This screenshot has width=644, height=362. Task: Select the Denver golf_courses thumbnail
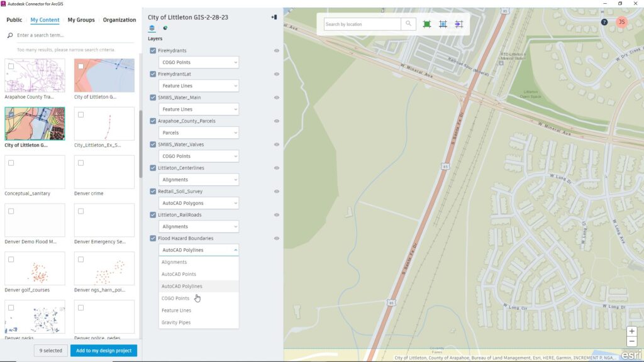pyautogui.click(x=35, y=268)
